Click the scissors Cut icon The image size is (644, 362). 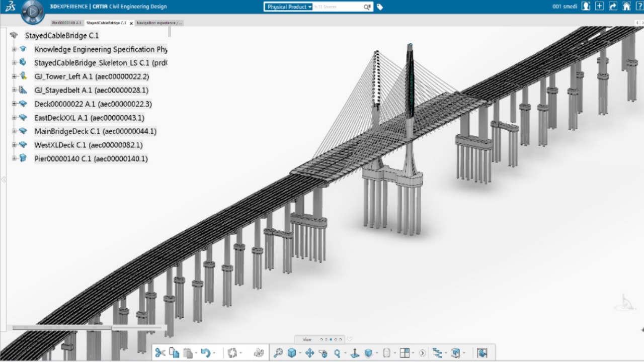[x=160, y=353]
